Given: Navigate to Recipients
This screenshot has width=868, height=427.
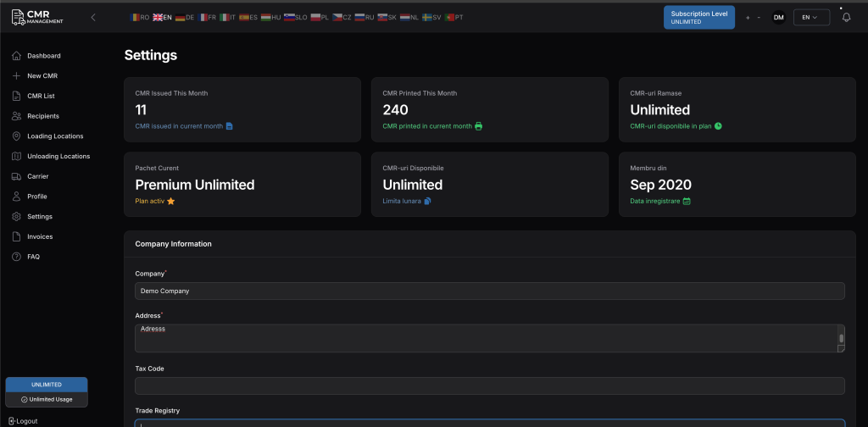Looking at the screenshot, I should [43, 116].
